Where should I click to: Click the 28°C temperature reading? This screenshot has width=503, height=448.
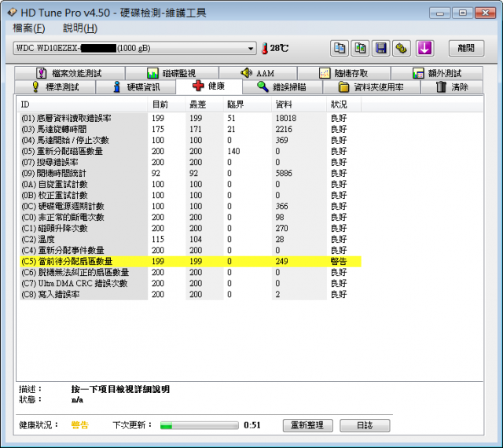click(279, 48)
